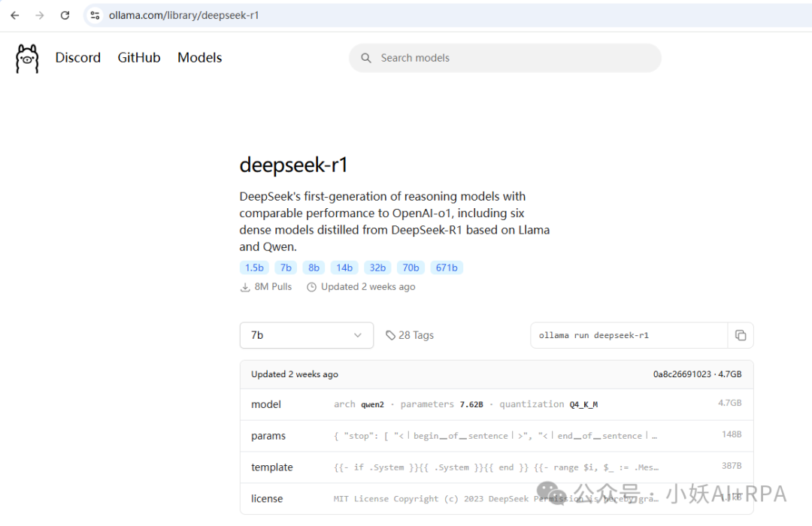Screen dimensions: 812x526
Task: Click the deepseek-r1 page title
Action: (293, 165)
